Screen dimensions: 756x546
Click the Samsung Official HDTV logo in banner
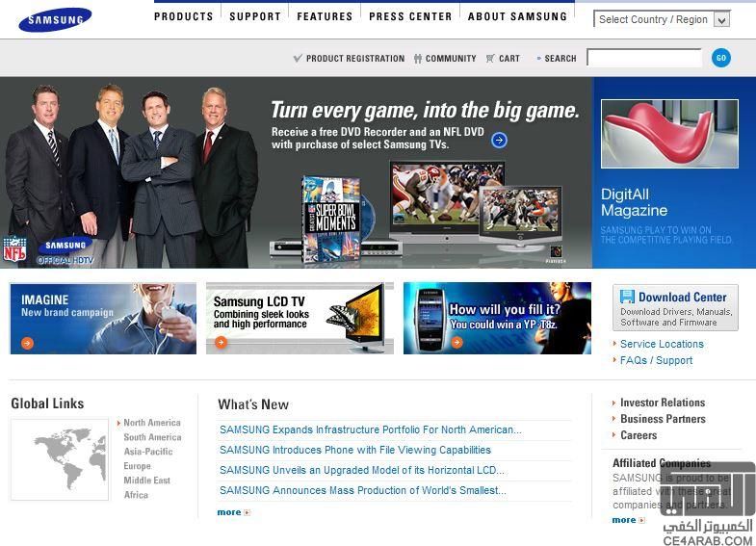[x=65, y=251]
